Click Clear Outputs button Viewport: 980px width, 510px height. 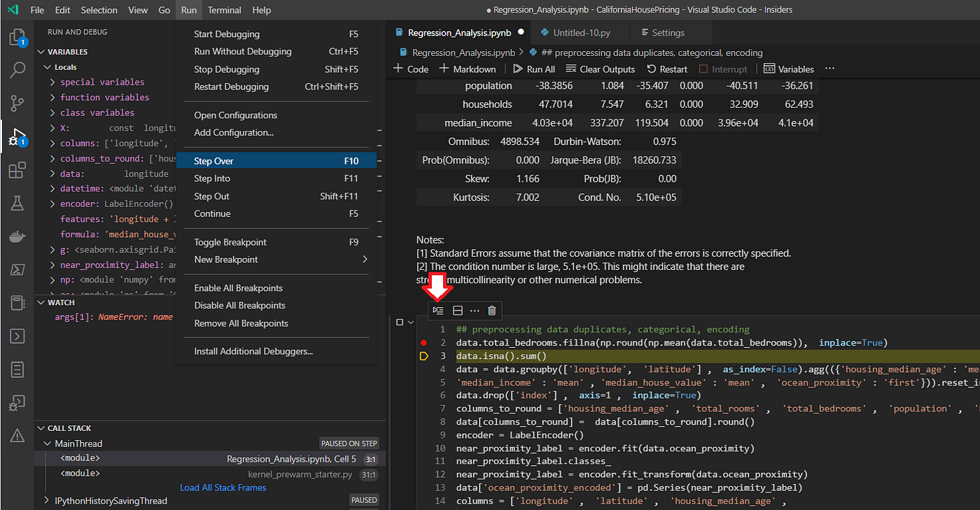click(600, 69)
